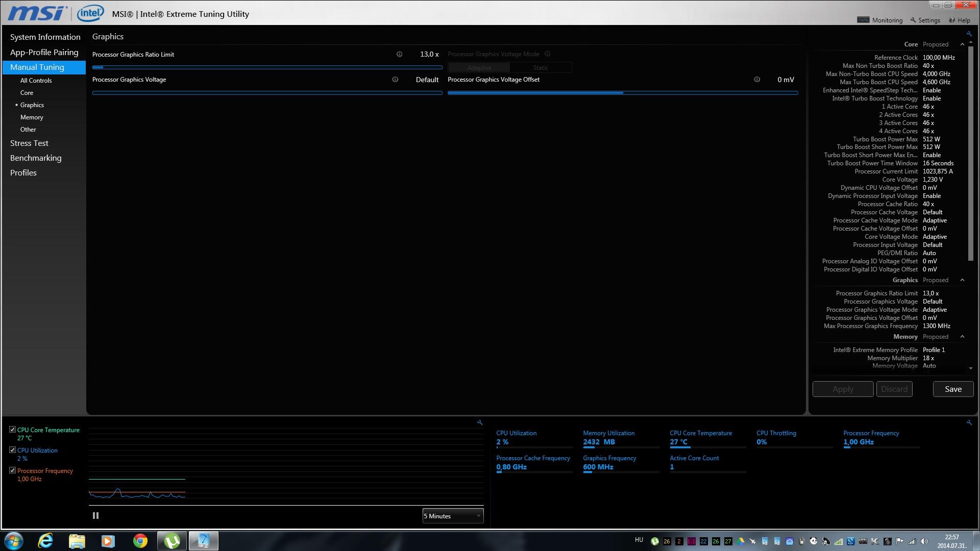Select All Controls under Manual Tuning
Image resolution: width=980 pixels, height=551 pixels.
(x=36, y=81)
